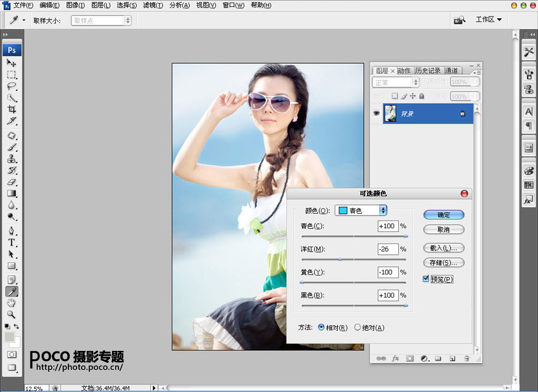Open the sample size dropdown
Viewport: 538px width, 392px height.
click(101, 20)
